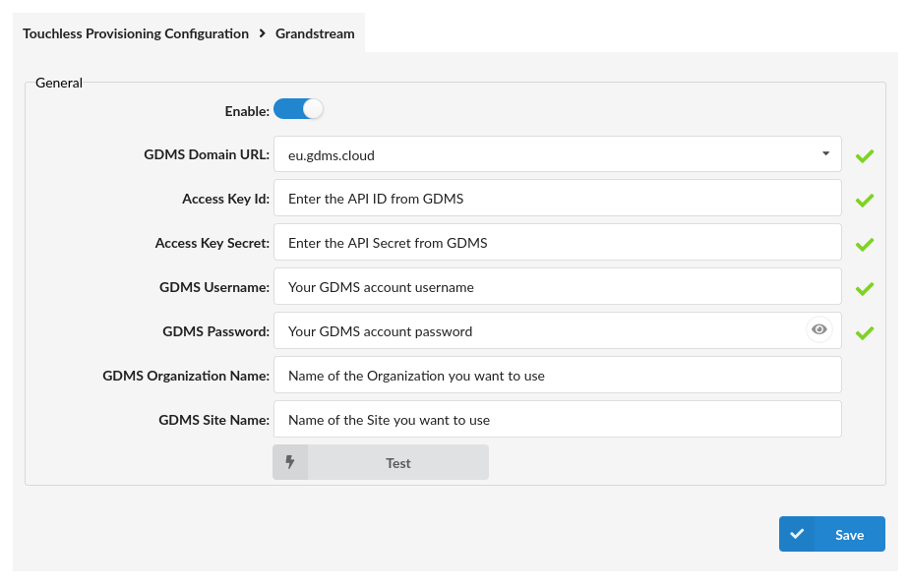Click the lightning bolt icon on Test
This screenshot has height=588, width=909.
290,462
